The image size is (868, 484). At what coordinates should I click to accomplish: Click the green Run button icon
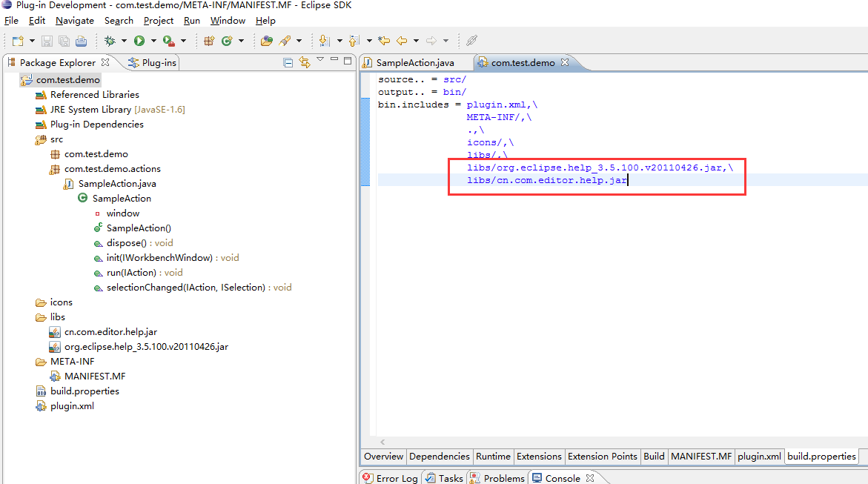click(x=139, y=41)
